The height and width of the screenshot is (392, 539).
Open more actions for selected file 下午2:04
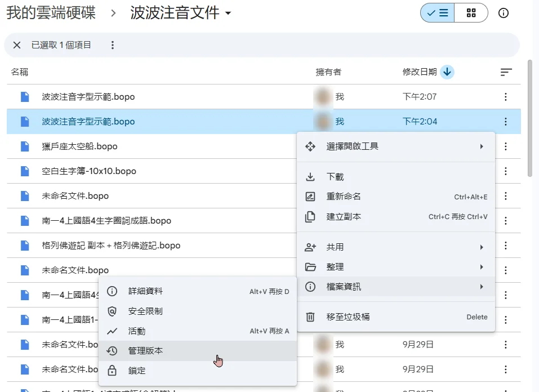pyautogui.click(x=506, y=122)
